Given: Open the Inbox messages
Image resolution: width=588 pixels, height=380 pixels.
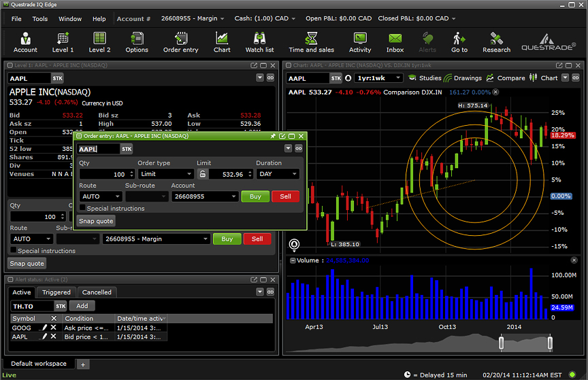Looking at the screenshot, I should click(x=395, y=42).
